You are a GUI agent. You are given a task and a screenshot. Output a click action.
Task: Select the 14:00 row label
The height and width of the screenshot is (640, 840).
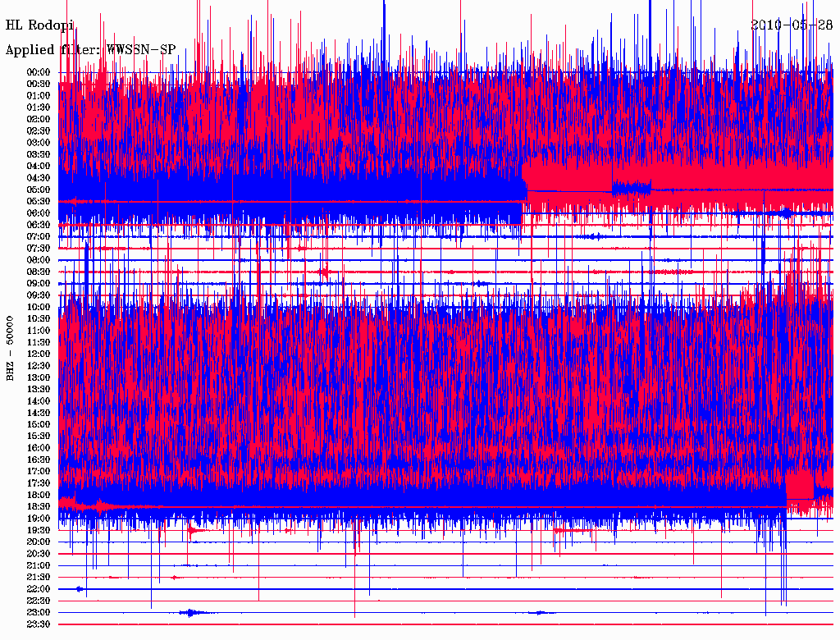[x=39, y=400]
